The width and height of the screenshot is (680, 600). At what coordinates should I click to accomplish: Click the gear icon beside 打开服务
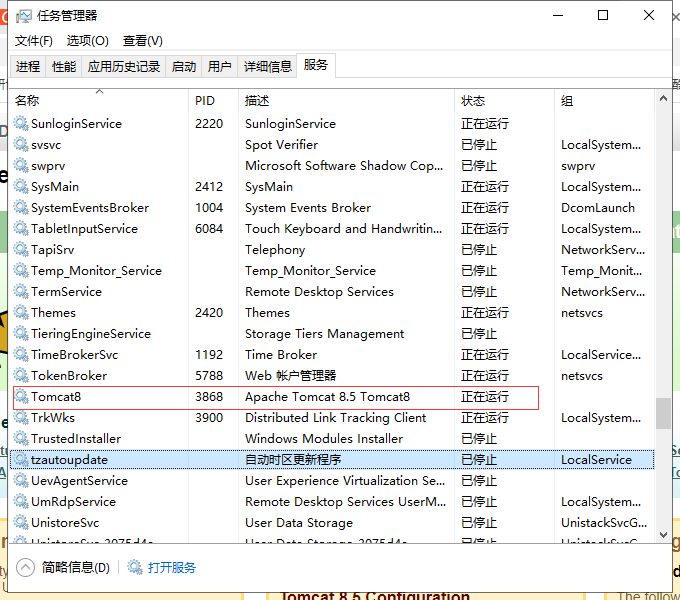(x=135, y=567)
